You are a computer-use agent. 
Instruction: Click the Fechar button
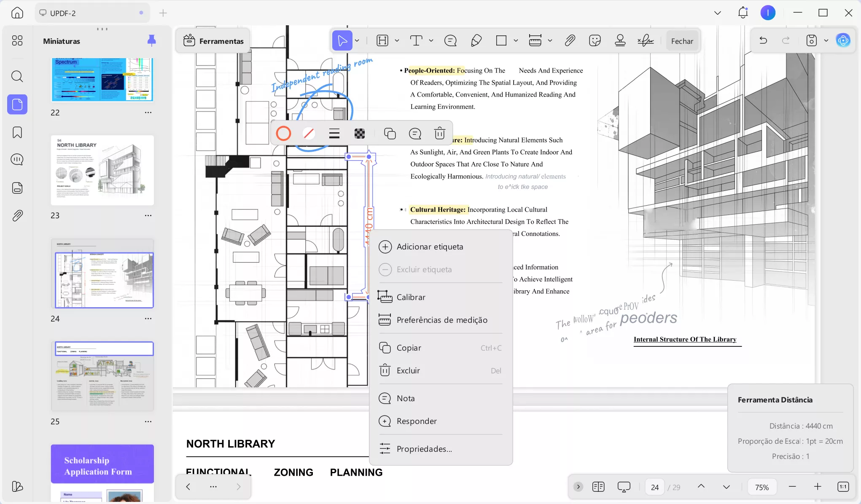(x=682, y=41)
